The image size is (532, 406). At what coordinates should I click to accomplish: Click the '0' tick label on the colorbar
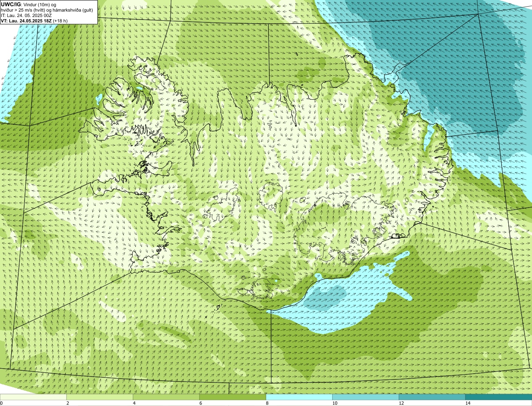tap(1, 403)
